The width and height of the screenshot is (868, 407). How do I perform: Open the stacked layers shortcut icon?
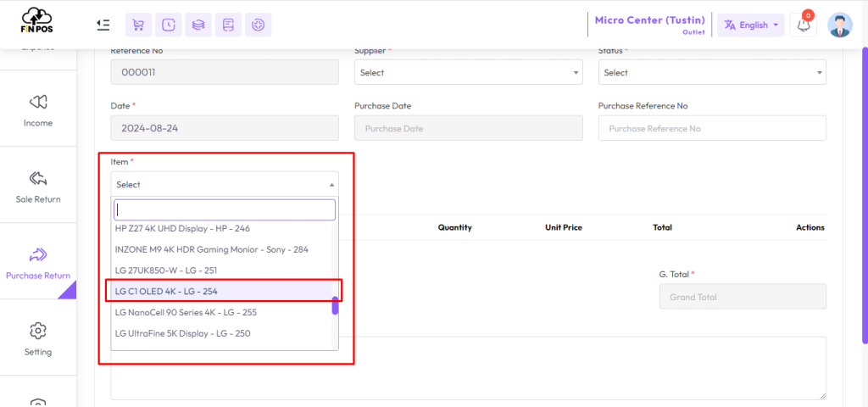[x=198, y=25]
